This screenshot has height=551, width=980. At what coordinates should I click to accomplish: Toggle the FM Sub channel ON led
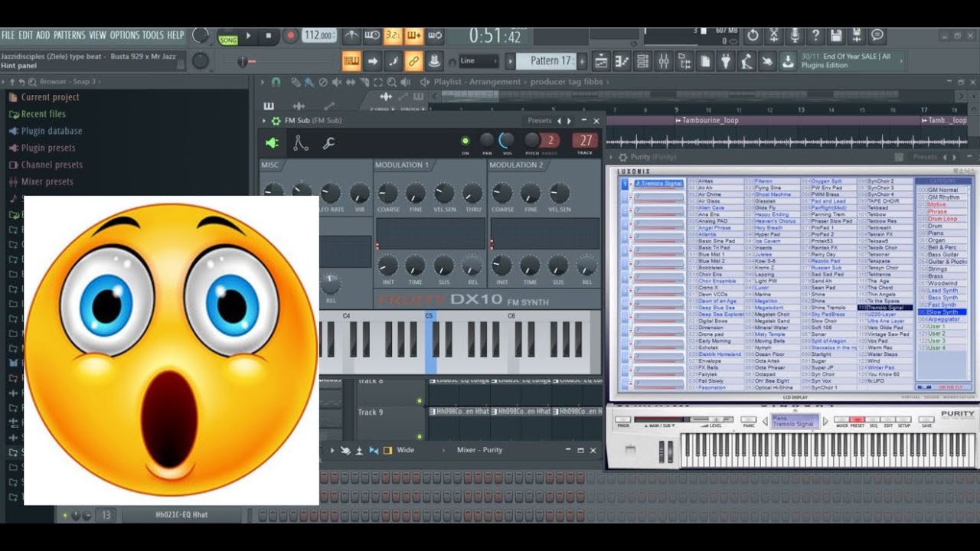[x=465, y=141]
